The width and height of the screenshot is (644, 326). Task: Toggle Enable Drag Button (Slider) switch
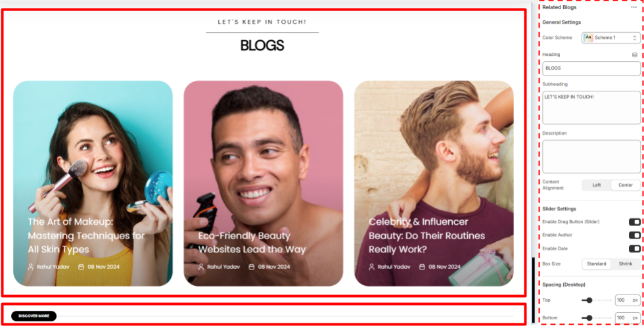(x=635, y=222)
